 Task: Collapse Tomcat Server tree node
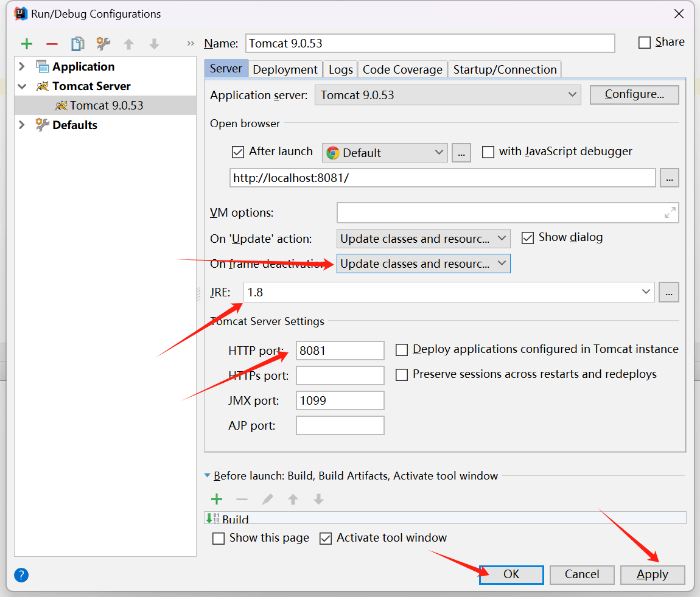pyautogui.click(x=22, y=86)
